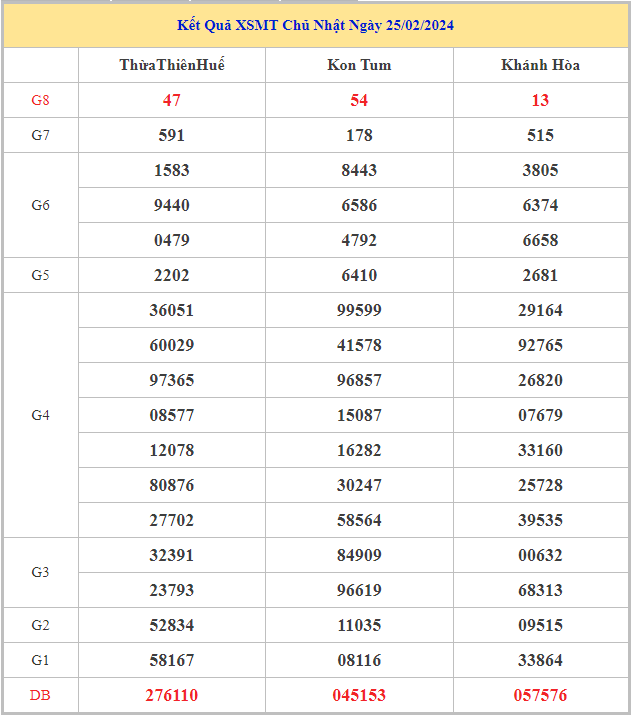Click the G5 result 2681
This screenshot has width=632, height=718.
coord(540,275)
